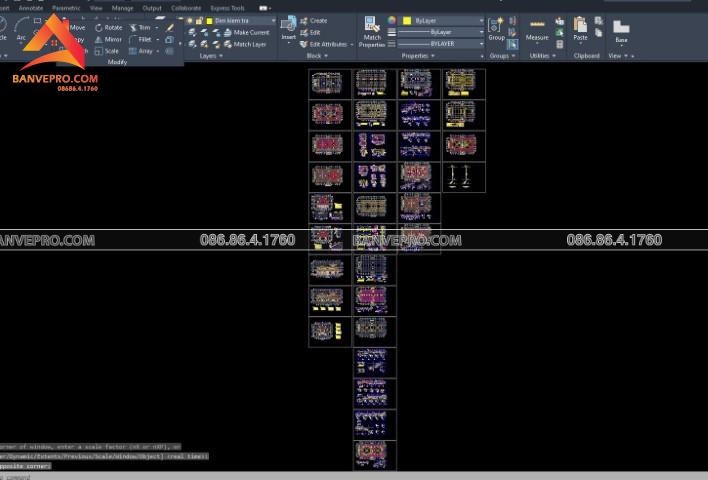Open Properties panel dialog launcher arrow
The height and width of the screenshot is (480, 708).
coord(482,56)
